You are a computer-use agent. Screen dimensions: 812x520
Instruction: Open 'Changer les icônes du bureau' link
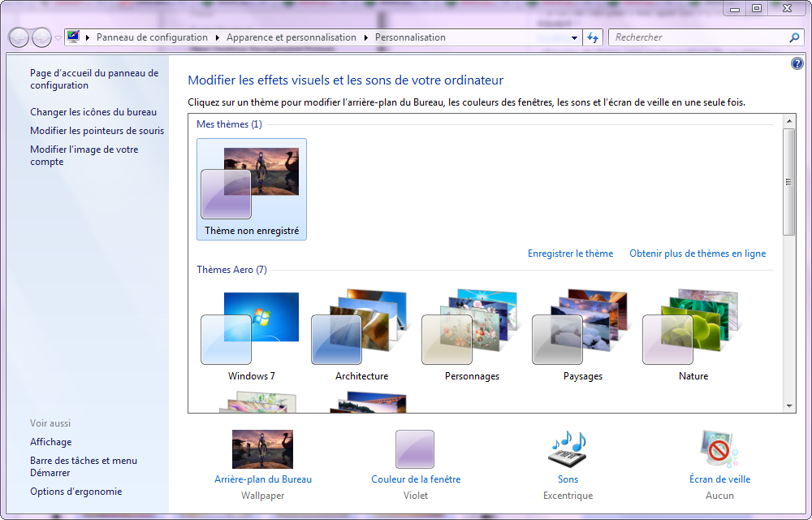(93, 112)
